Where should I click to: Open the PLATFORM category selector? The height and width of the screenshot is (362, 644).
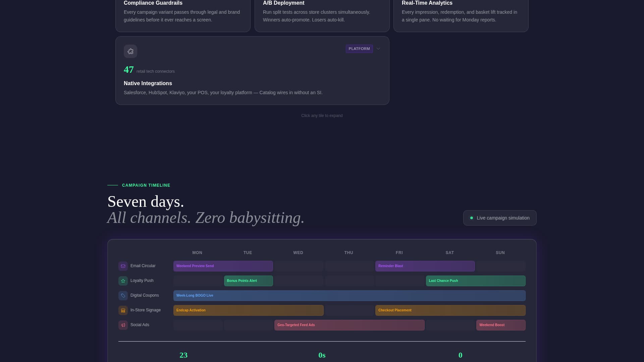(x=359, y=49)
